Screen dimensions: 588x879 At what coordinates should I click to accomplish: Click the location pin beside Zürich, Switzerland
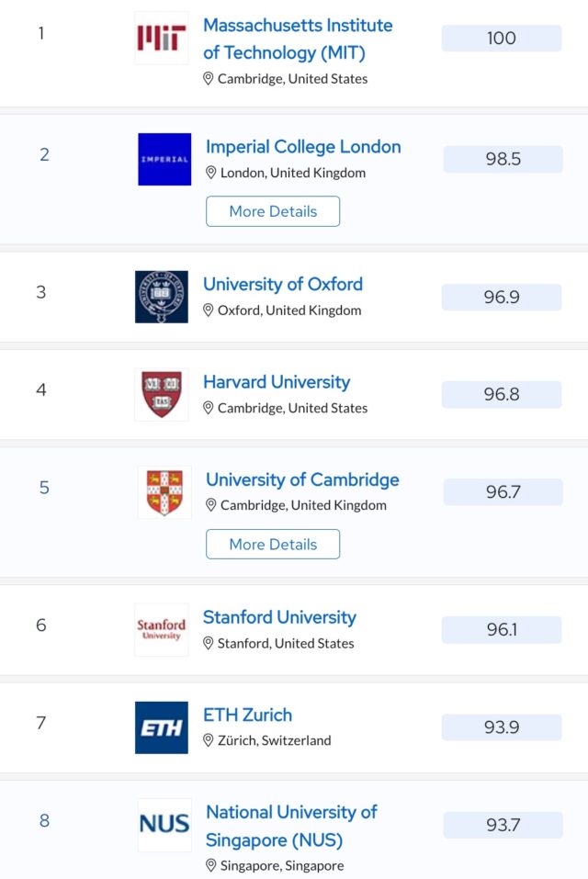[209, 740]
